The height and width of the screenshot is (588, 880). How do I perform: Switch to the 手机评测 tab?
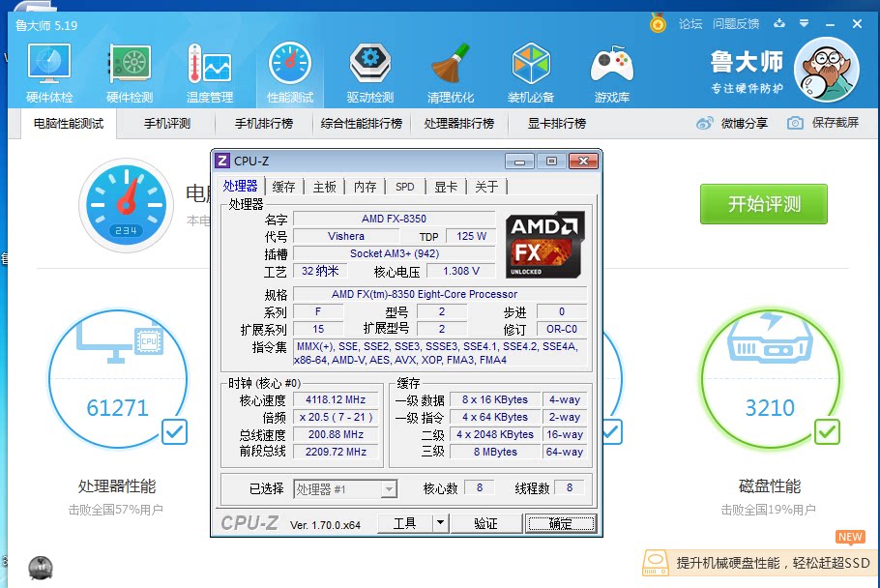(166, 124)
